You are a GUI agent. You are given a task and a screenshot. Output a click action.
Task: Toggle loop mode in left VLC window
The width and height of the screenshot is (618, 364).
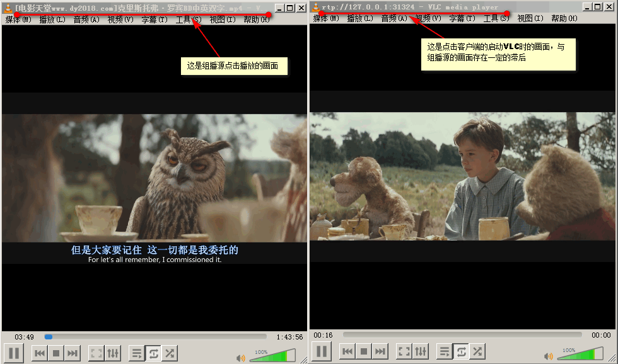[x=153, y=353]
